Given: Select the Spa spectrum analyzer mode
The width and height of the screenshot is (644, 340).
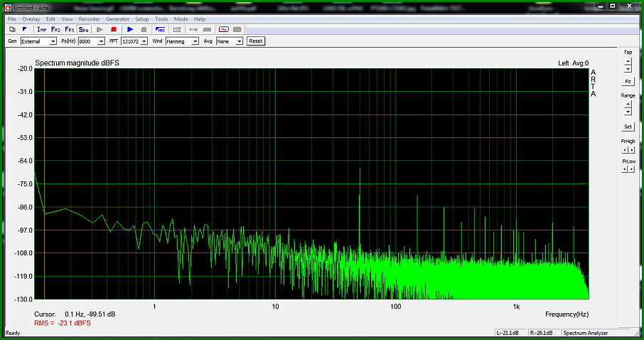Looking at the screenshot, I should pyautogui.click(x=83, y=29).
